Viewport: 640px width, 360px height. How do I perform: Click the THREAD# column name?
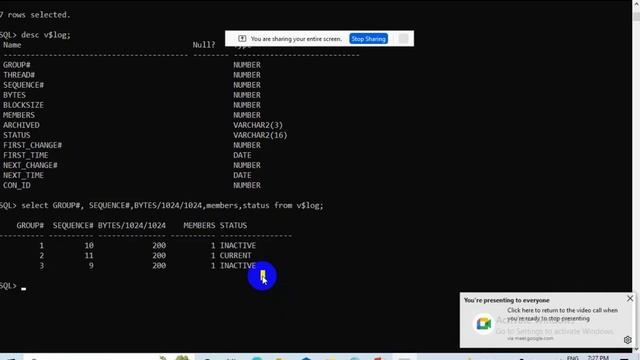point(19,75)
